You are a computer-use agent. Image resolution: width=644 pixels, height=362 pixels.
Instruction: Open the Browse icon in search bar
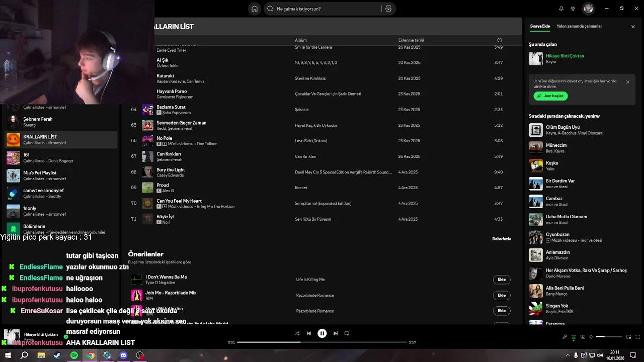388,9
